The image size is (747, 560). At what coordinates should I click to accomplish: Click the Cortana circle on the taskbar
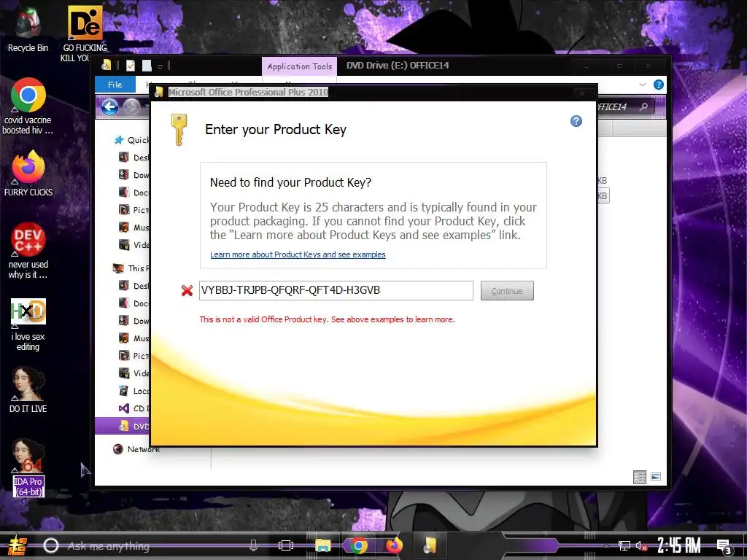click(51, 545)
